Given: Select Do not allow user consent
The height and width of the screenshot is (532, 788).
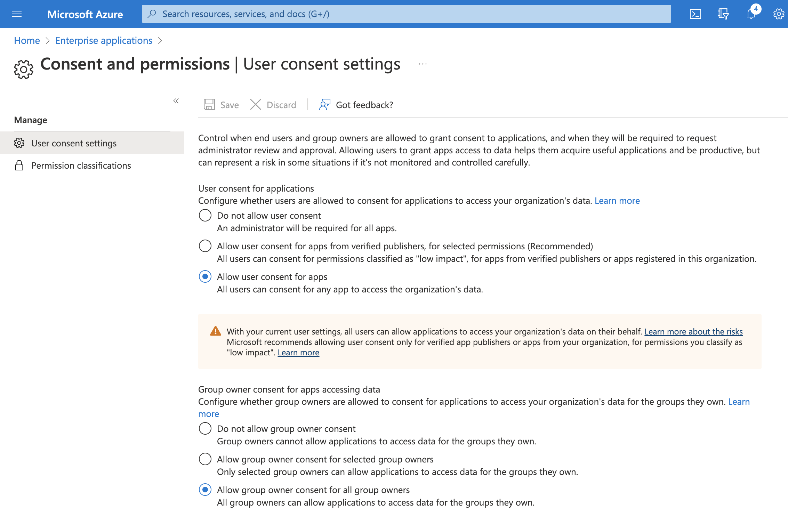Looking at the screenshot, I should (x=205, y=215).
